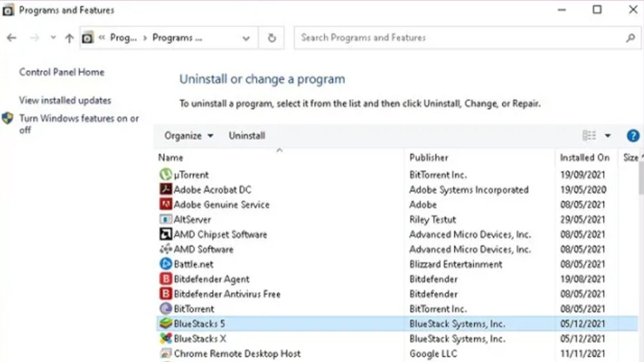This screenshot has width=644, height=362.
Task: Click publisher Google LLC
Action: (x=433, y=354)
